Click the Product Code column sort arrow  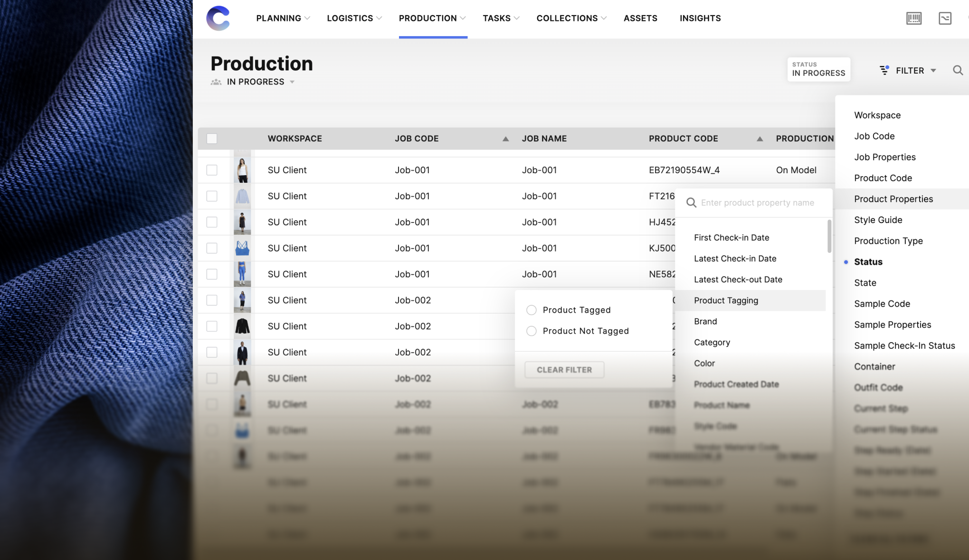[760, 139]
